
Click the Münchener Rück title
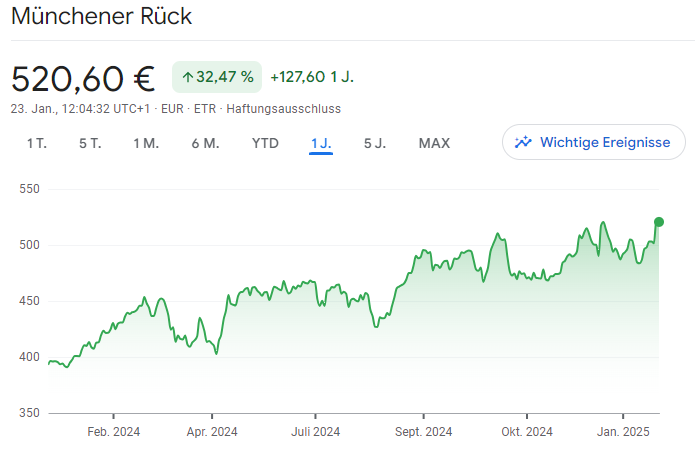pos(102,16)
